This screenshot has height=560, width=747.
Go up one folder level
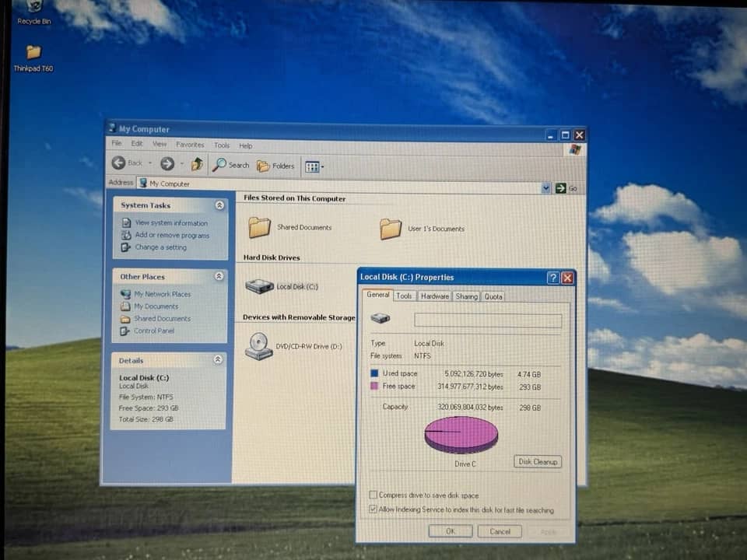[197, 164]
